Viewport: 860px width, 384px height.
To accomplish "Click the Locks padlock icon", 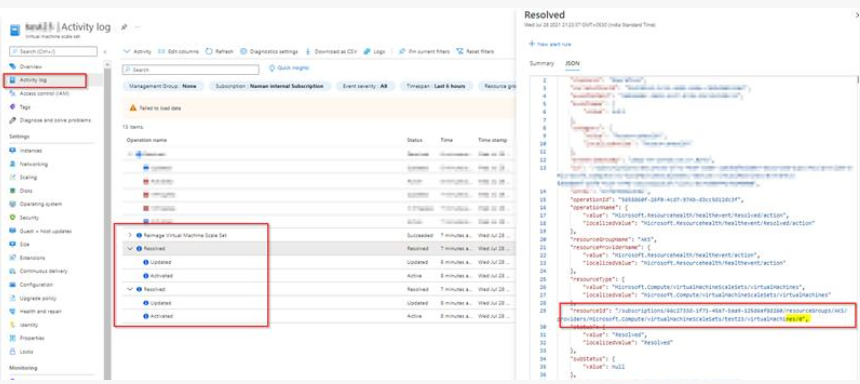I will (13, 352).
